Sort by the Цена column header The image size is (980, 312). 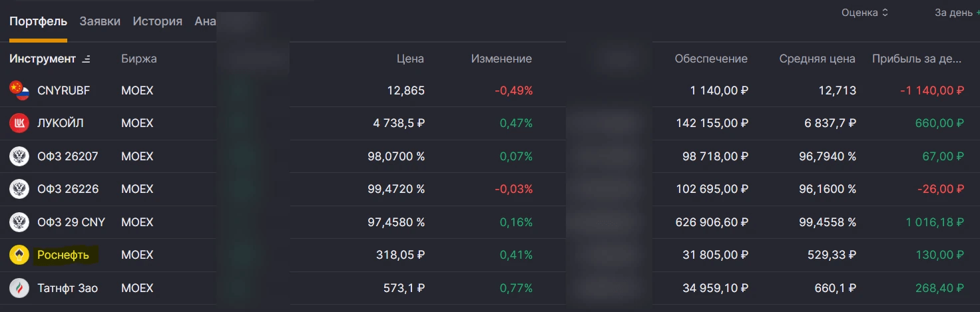click(409, 59)
